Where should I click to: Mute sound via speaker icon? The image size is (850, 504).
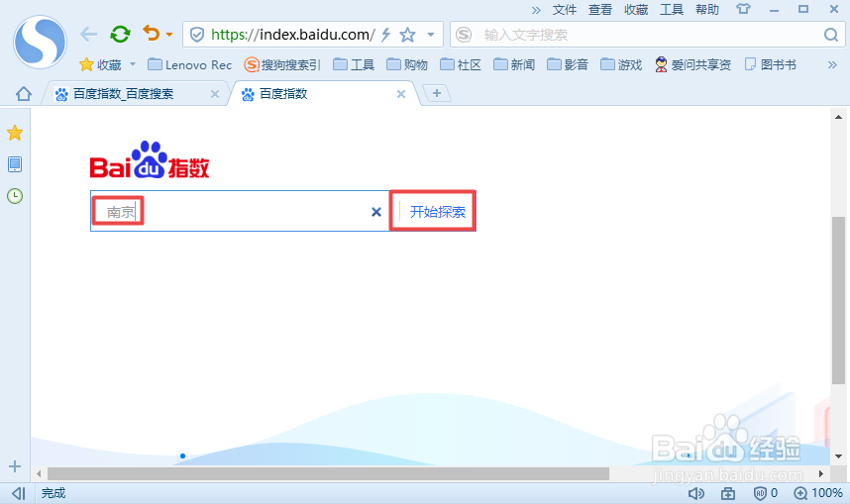point(696,493)
